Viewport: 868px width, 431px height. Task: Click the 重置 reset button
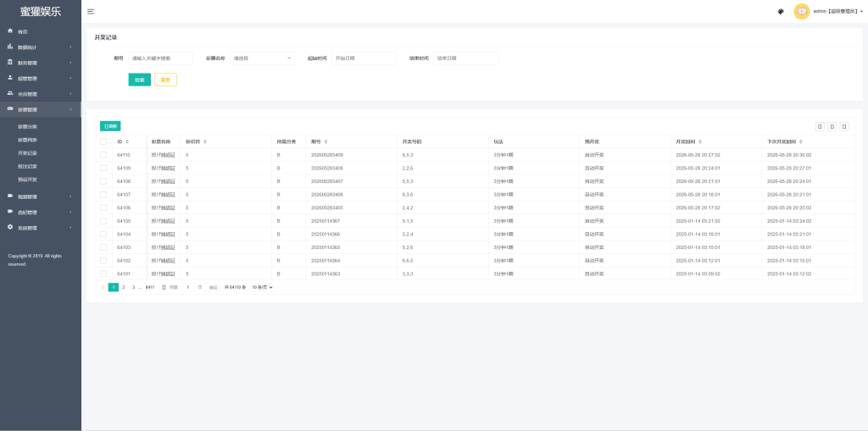click(x=165, y=80)
